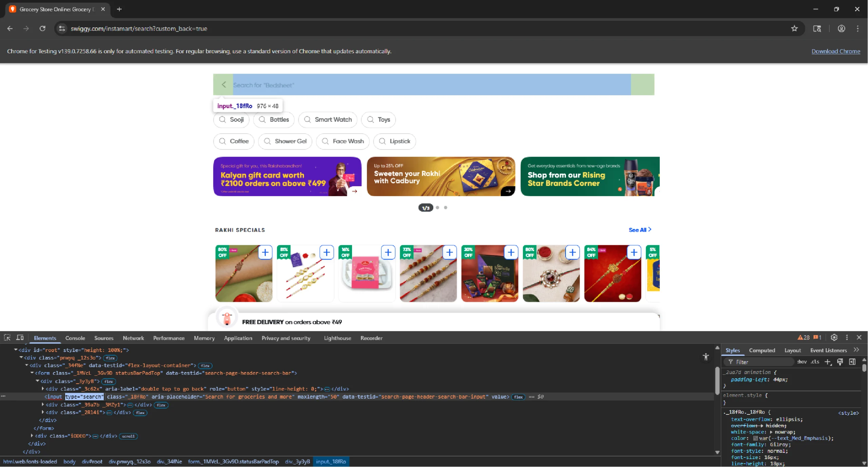
Task: Toggle the .cls class editor button
Action: click(x=815, y=362)
